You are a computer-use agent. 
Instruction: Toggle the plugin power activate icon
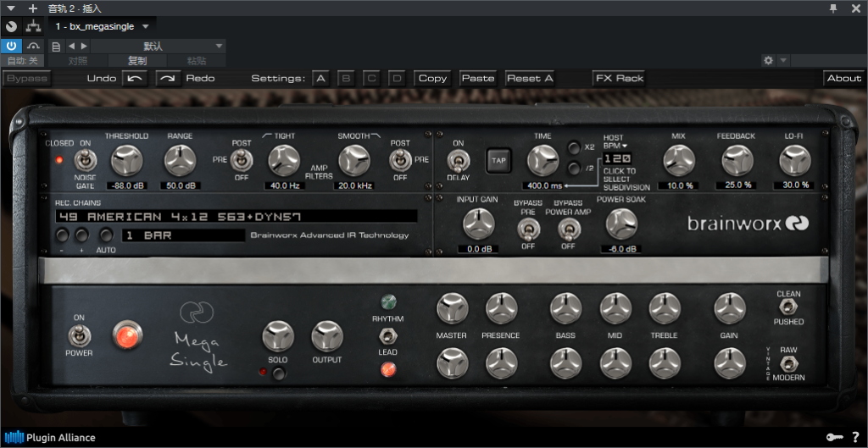pos(11,46)
